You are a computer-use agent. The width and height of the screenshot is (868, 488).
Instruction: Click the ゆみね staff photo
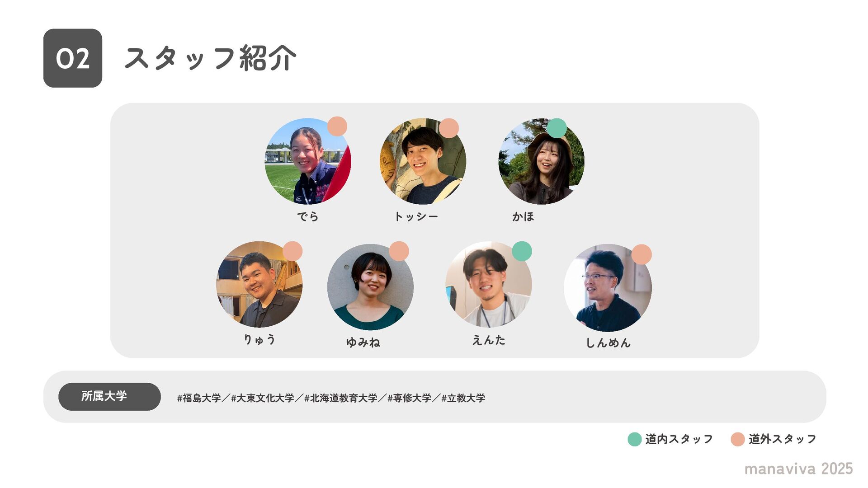pos(370,287)
